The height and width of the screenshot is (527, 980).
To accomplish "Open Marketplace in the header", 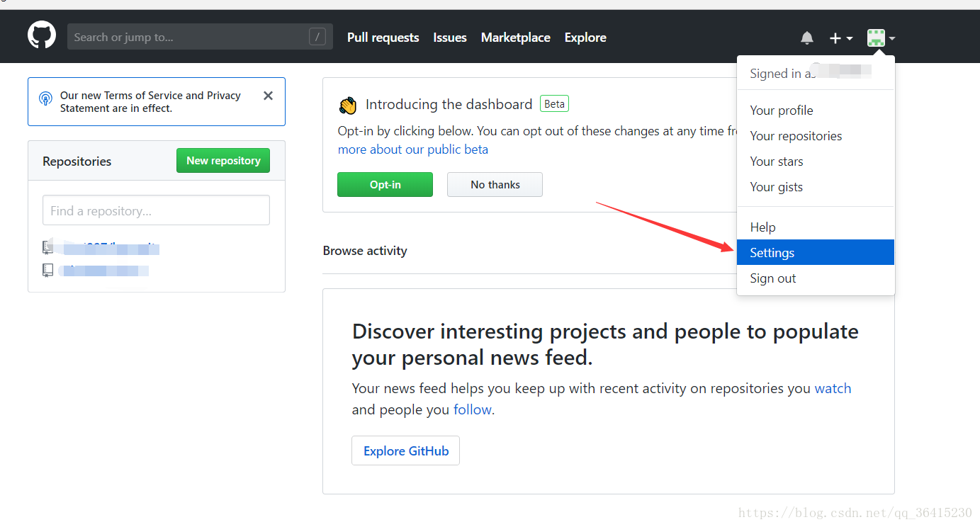I will pyautogui.click(x=515, y=38).
